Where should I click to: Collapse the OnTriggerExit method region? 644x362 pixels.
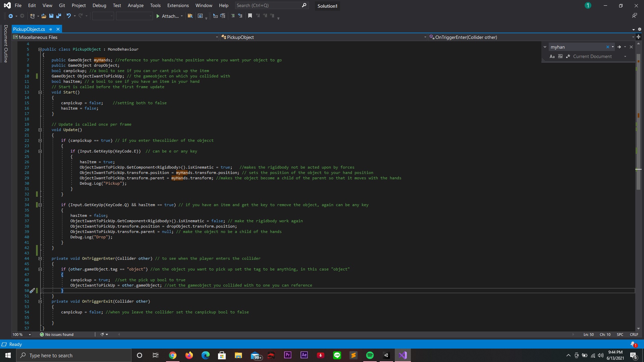coord(40,301)
